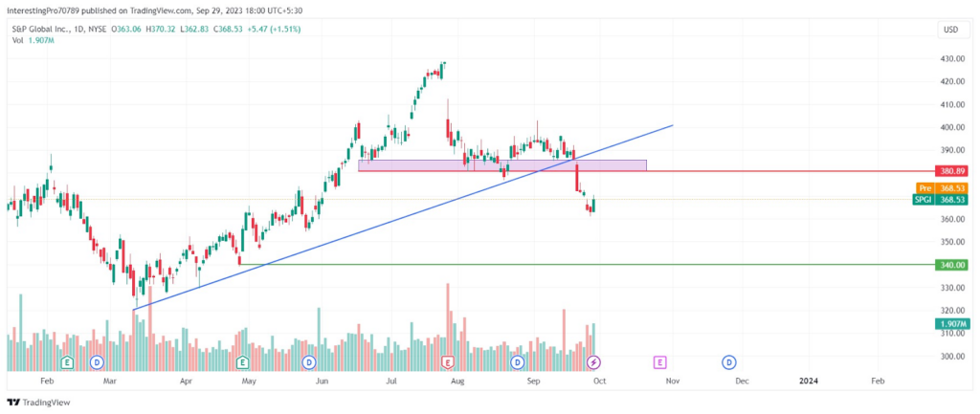Click the red earnings marker before Aug
This screenshot has height=414, width=980.
pyautogui.click(x=448, y=361)
